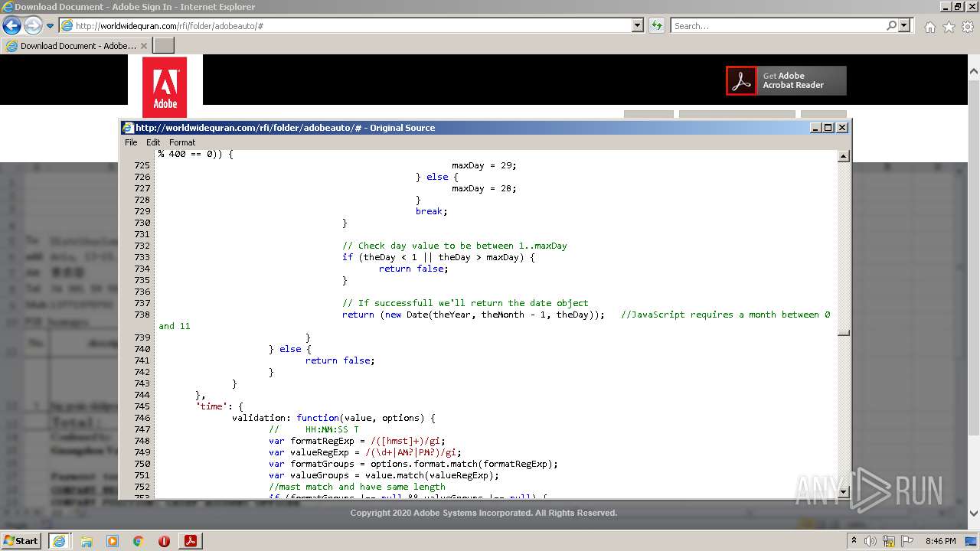Run search with the magnifier icon
Image resolution: width=980 pixels, height=551 pixels.
[x=891, y=25]
